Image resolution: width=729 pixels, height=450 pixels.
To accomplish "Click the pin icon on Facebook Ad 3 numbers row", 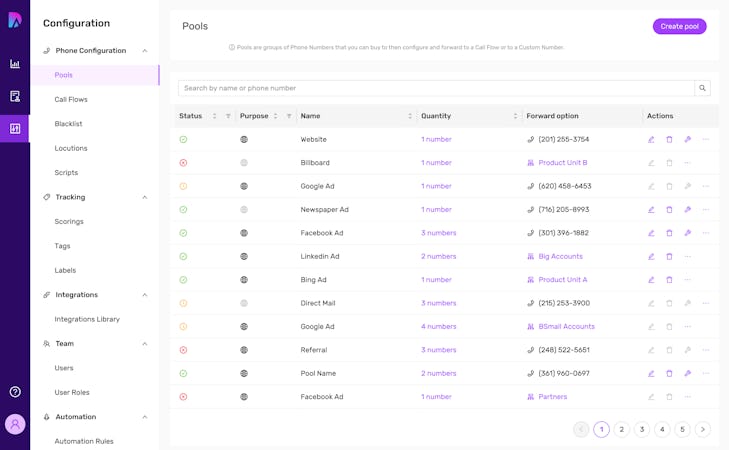I will click(x=687, y=233).
